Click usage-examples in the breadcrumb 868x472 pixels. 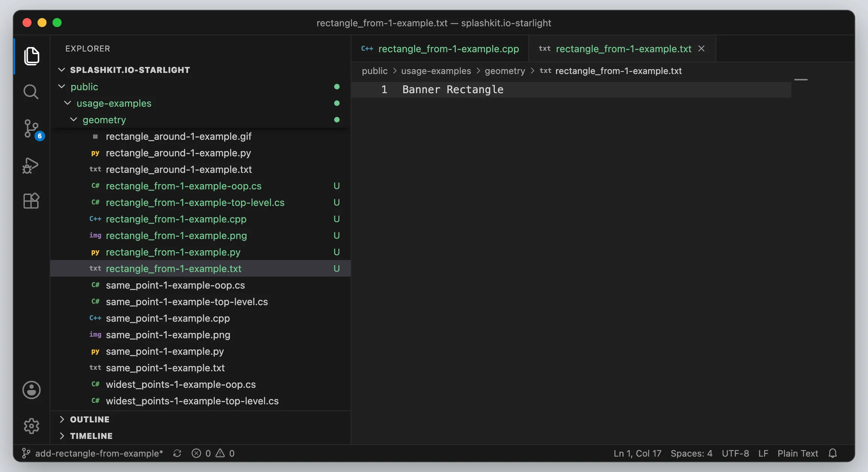(x=436, y=71)
